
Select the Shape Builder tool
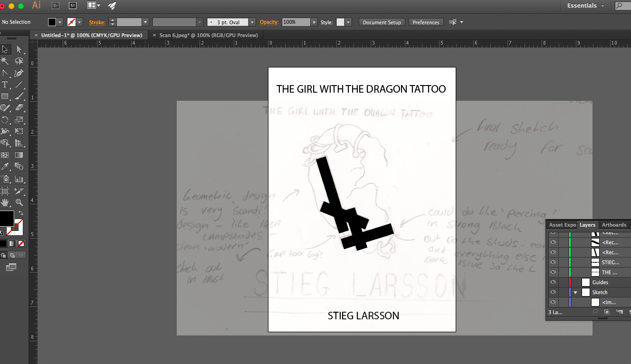(x=5, y=143)
